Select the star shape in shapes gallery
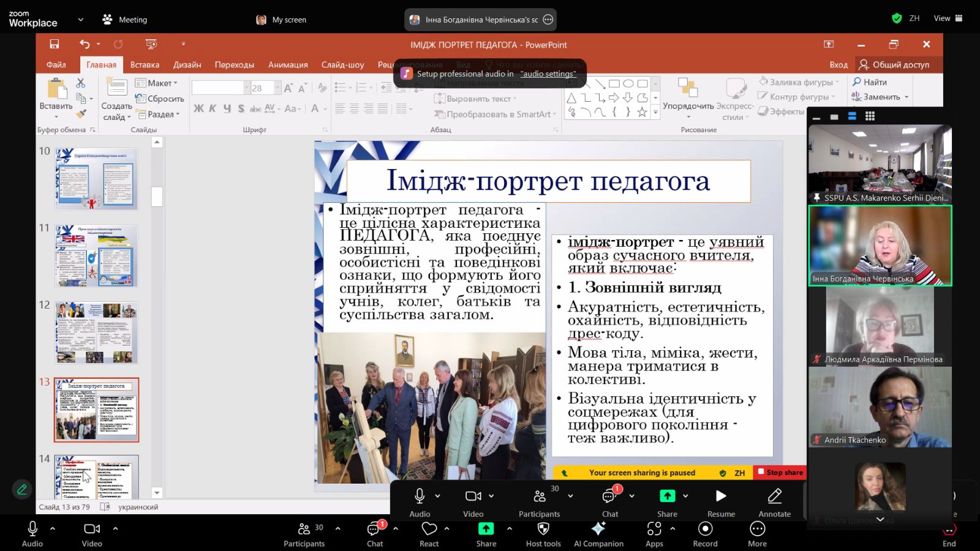 pos(642,112)
